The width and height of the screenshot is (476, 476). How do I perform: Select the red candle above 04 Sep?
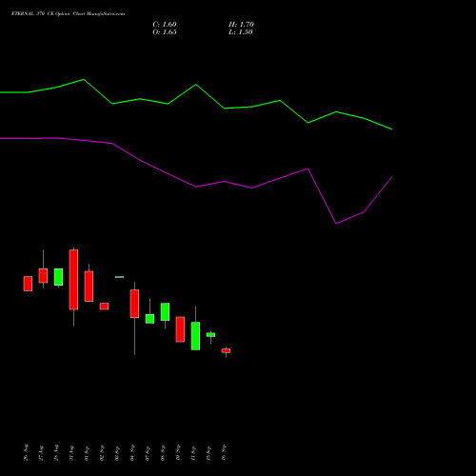[134, 304]
